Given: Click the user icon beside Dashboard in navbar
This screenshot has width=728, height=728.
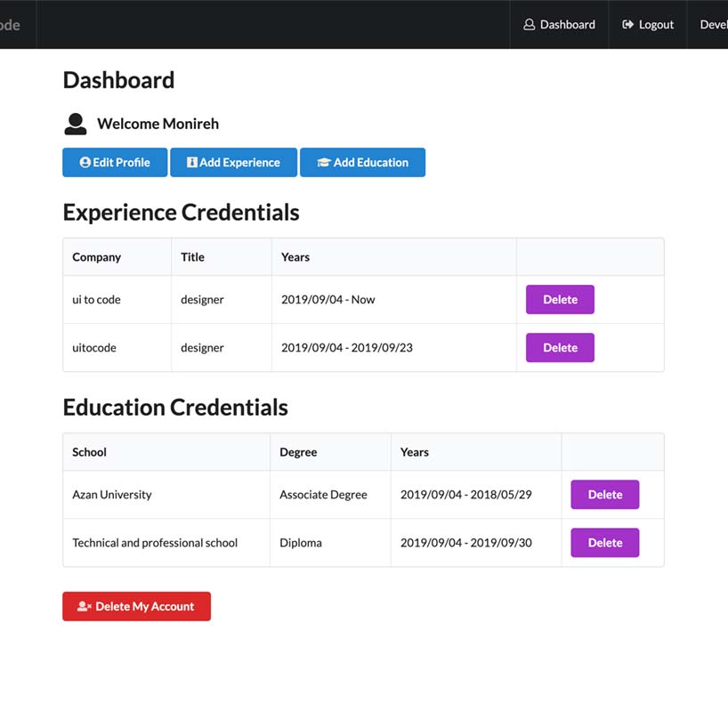Looking at the screenshot, I should click(x=530, y=25).
